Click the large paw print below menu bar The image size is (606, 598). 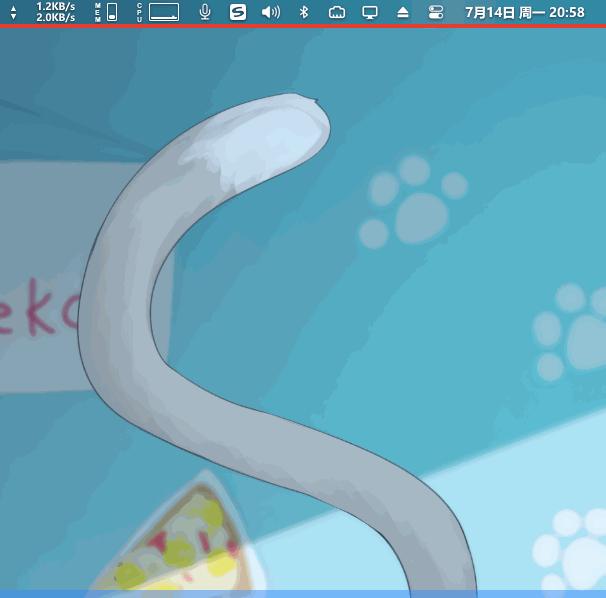click(x=415, y=205)
